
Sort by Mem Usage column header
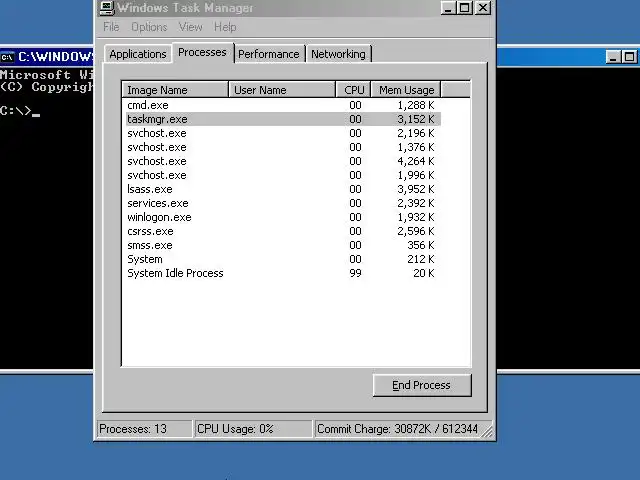click(x=406, y=90)
